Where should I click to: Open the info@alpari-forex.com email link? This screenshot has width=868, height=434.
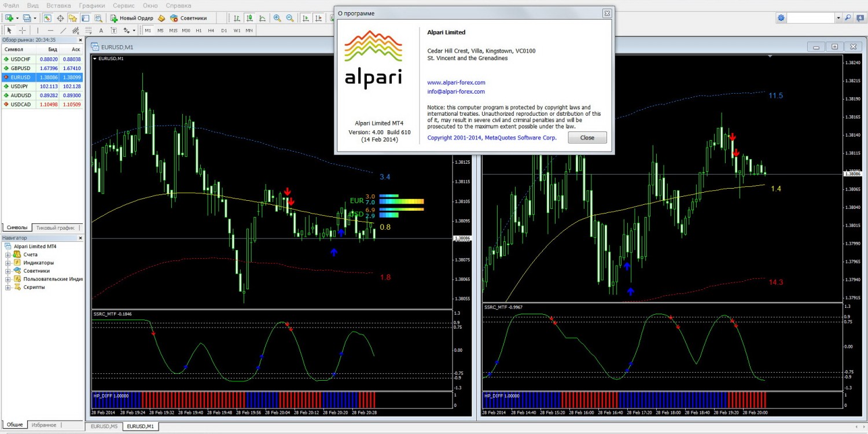point(456,91)
